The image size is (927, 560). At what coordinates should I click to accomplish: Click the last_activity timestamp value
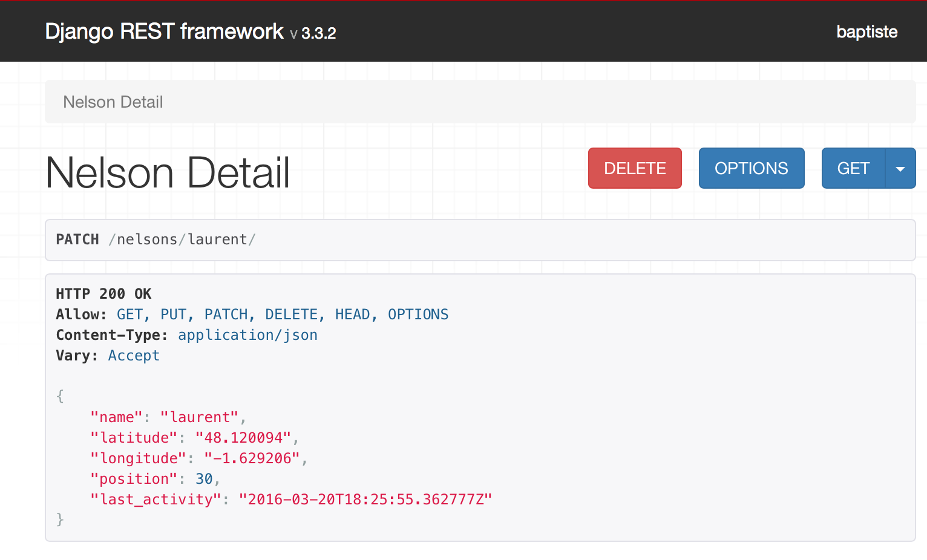point(365,500)
